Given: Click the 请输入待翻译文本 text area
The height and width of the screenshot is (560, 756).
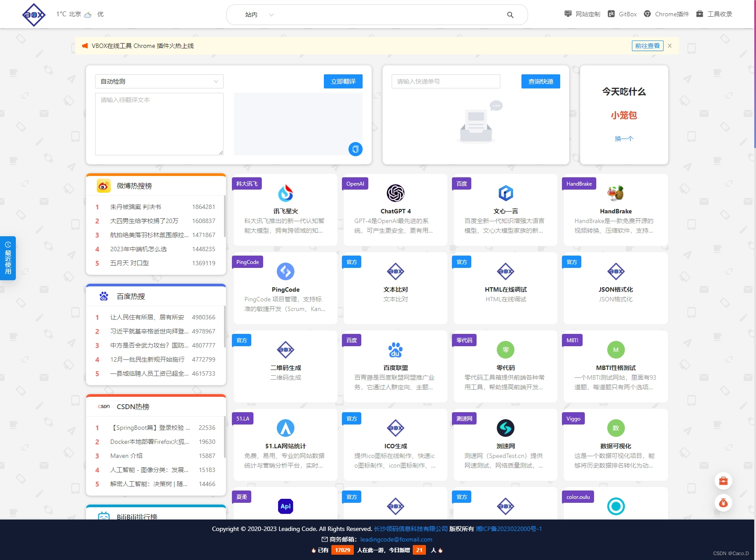Looking at the screenshot, I should (159, 124).
